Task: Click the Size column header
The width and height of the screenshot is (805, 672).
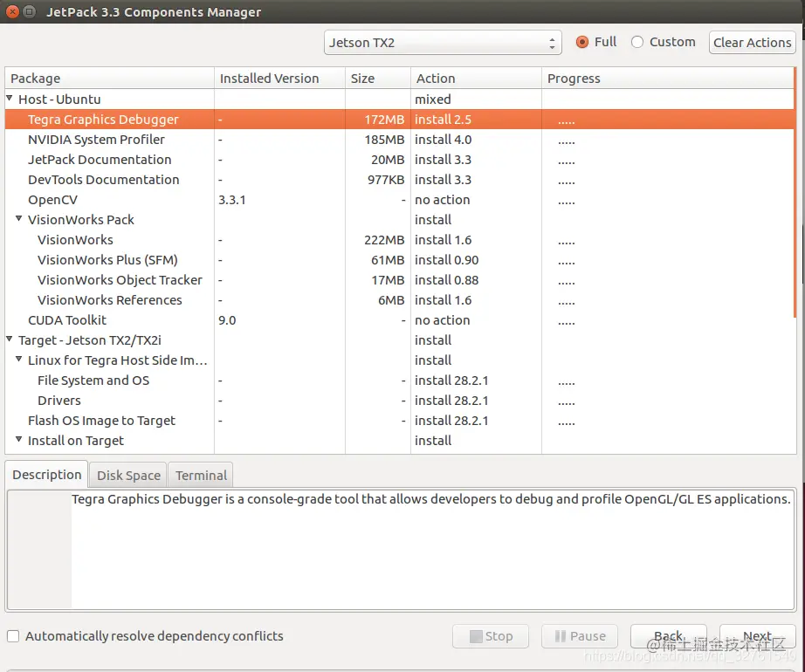Action: click(x=378, y=78)
